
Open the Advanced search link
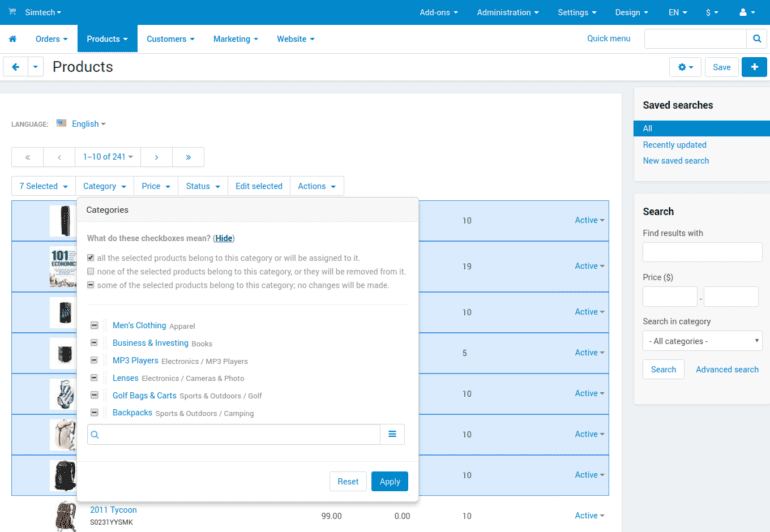[727, 369]
